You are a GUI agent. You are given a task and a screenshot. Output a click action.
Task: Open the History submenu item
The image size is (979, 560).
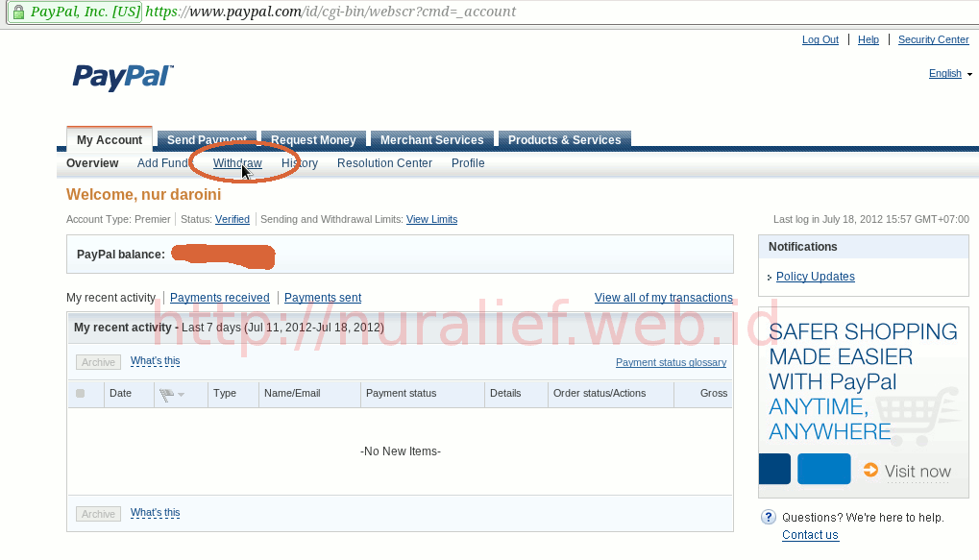point(300,163)
